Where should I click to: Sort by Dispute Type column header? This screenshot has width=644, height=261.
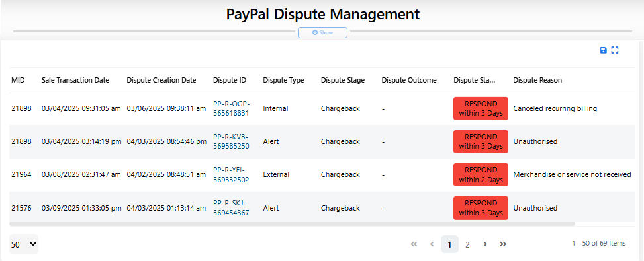283,80
